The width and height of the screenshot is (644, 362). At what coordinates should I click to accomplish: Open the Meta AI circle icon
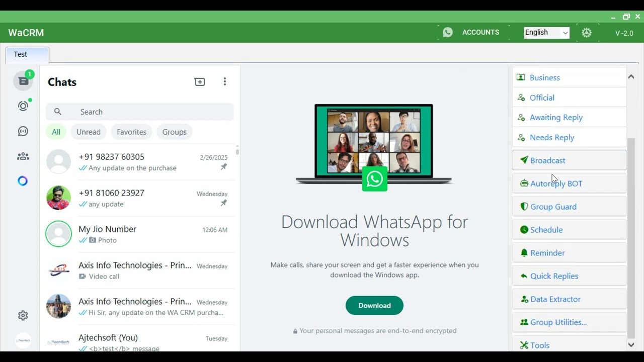pos(23,181)
